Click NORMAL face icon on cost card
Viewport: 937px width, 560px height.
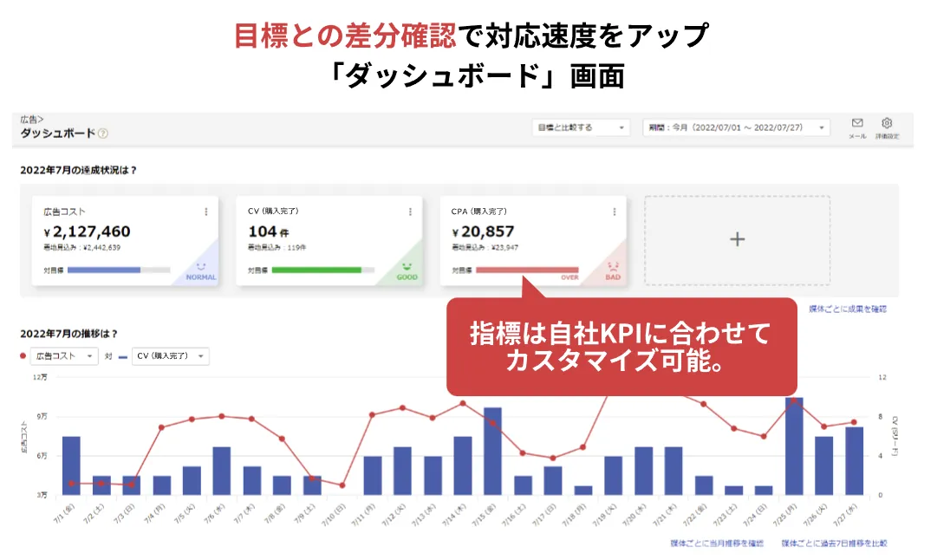coord(201,266)
